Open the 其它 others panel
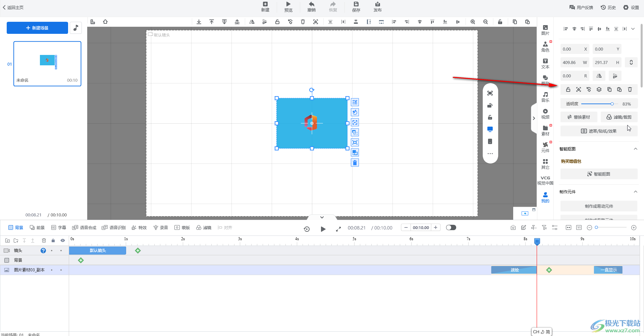Screen dimensions: 644x336 point(545,164)
